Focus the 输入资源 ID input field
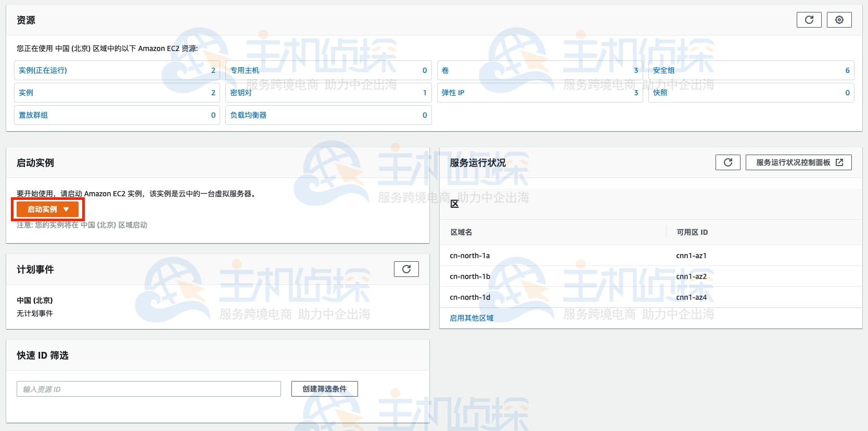 click(x=148, y=389)
